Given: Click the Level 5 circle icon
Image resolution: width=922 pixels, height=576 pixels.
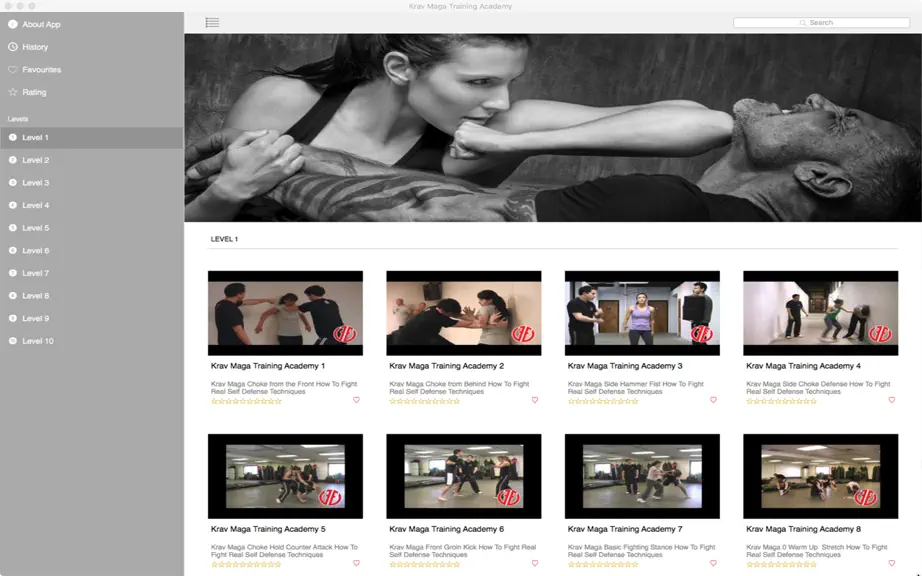Looking at the screenshot, I should point(12,228).
